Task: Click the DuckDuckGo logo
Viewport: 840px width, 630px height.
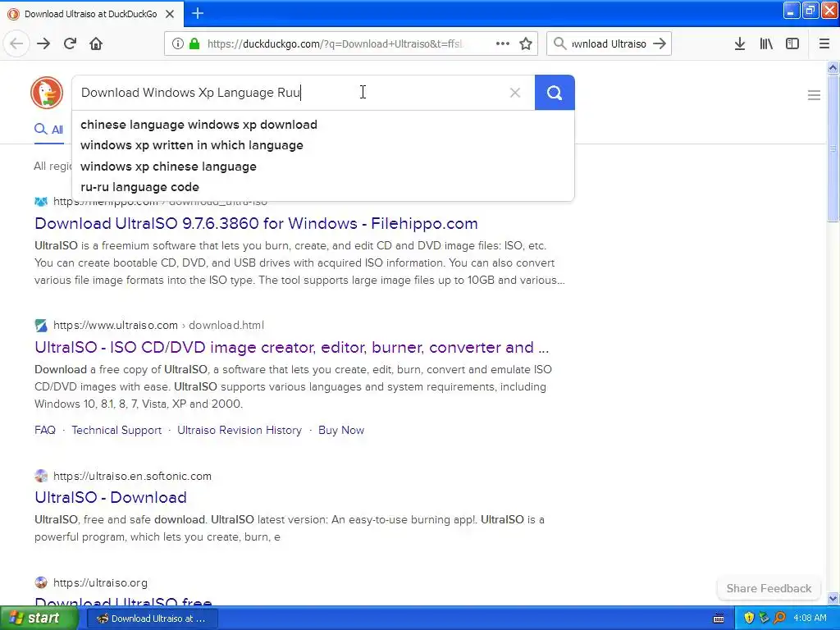Action: coord(47,93)
